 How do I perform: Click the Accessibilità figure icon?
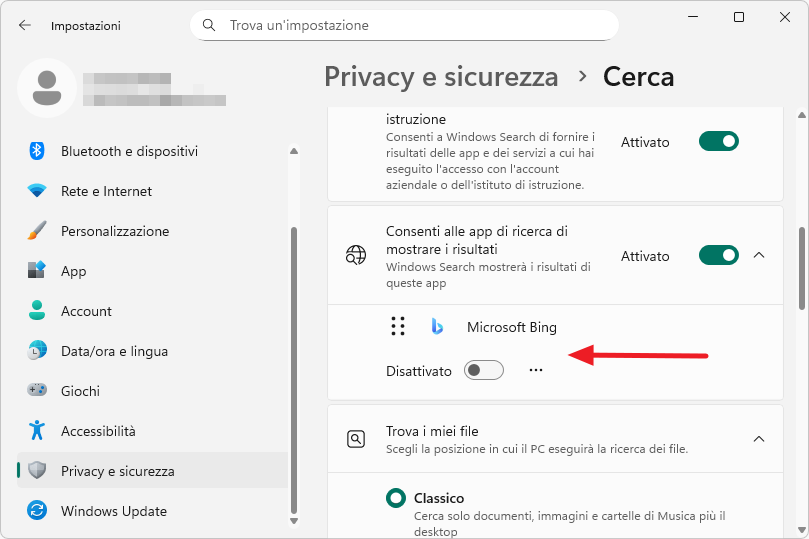pos(37,430)
